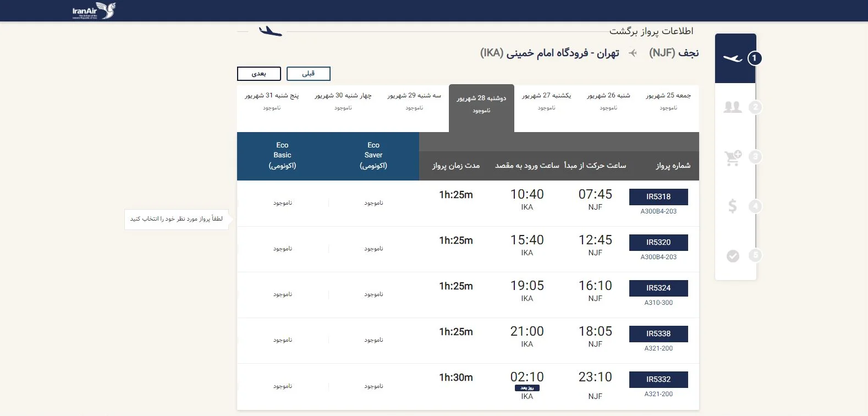Choose the سه شنبه 29 شهریور tab
Viewport: 868px width, 416px height.
tap(414, 101)
